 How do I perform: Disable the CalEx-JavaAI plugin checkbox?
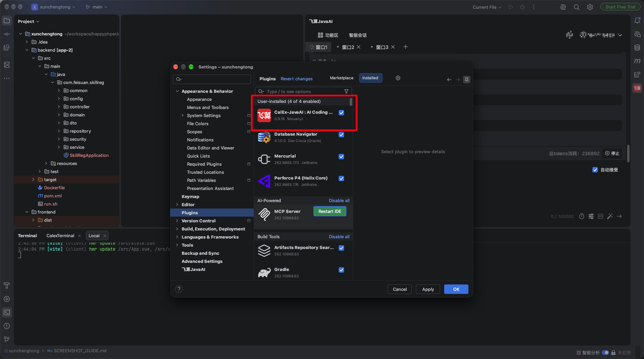click(341, 113)
